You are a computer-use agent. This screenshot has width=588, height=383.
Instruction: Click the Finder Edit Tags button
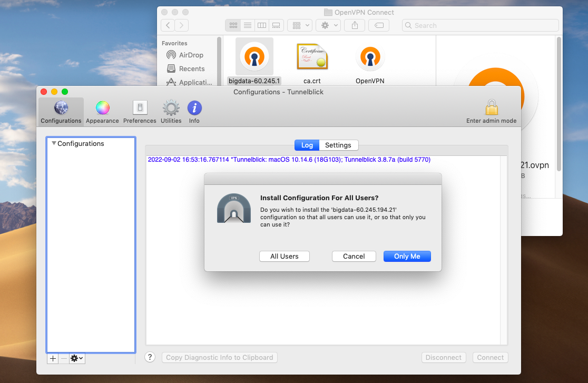click(379, 25)
